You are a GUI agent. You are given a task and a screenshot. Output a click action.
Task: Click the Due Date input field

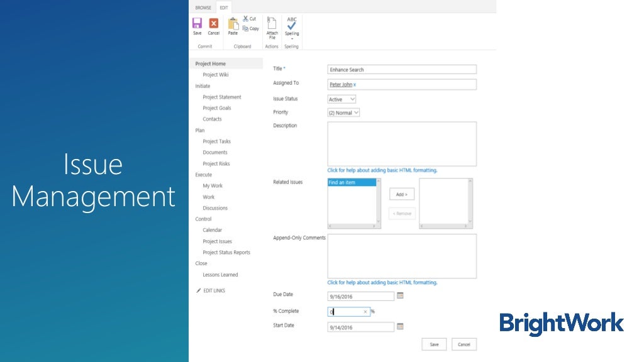tap(360, 296)
